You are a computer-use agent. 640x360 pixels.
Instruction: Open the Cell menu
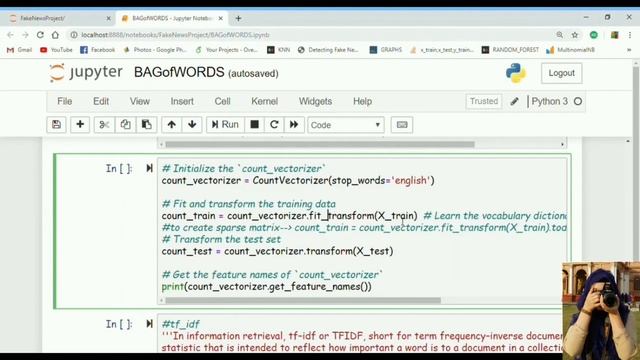[222, 101]
